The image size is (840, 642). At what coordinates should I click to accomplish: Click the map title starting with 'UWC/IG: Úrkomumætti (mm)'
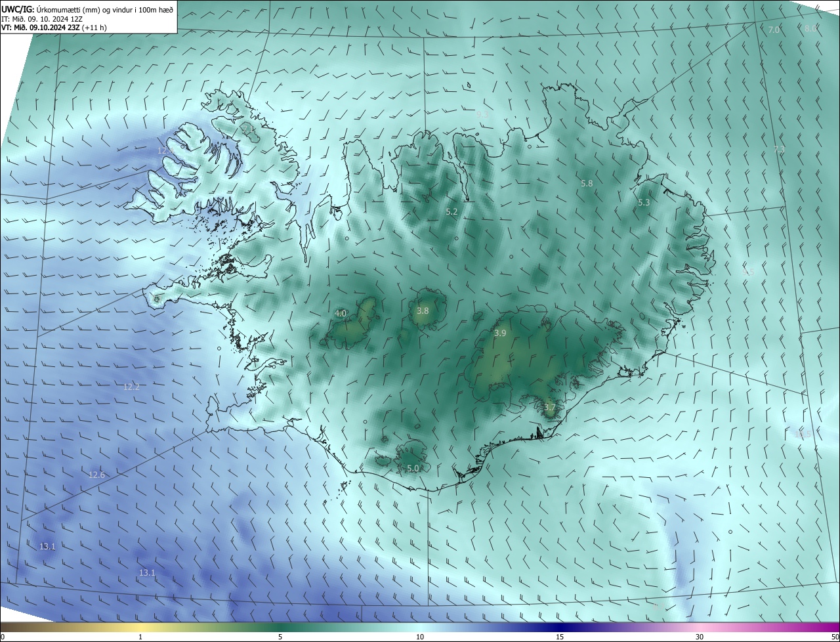(x=88, y=9)
